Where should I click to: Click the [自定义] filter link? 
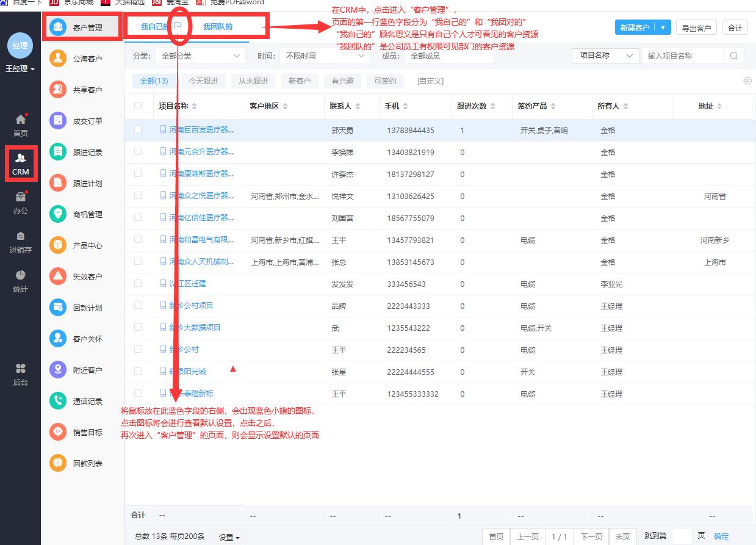coord(430,81)
